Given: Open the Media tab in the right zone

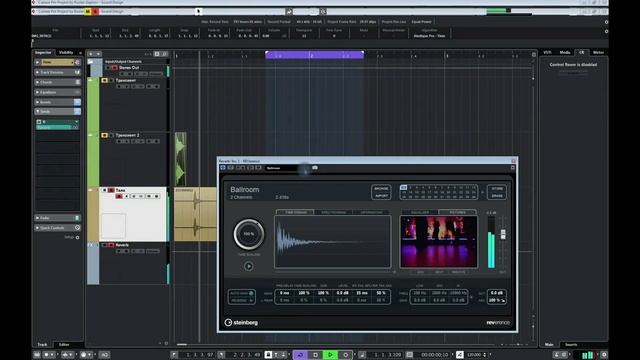Looking at the screenshot, I should pyautogui.click(x=564, y=53).
